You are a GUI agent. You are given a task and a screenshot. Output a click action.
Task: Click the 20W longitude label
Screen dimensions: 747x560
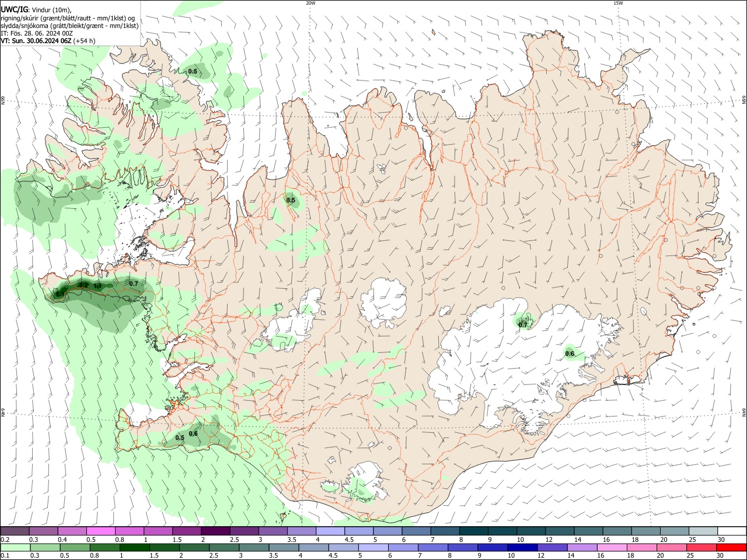click(x=310, y=3)
